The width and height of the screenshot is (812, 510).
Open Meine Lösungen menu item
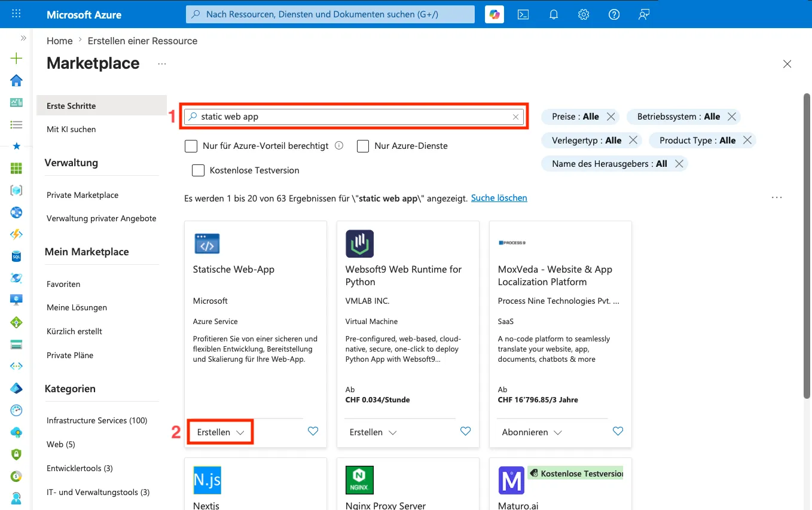(77, 307)
